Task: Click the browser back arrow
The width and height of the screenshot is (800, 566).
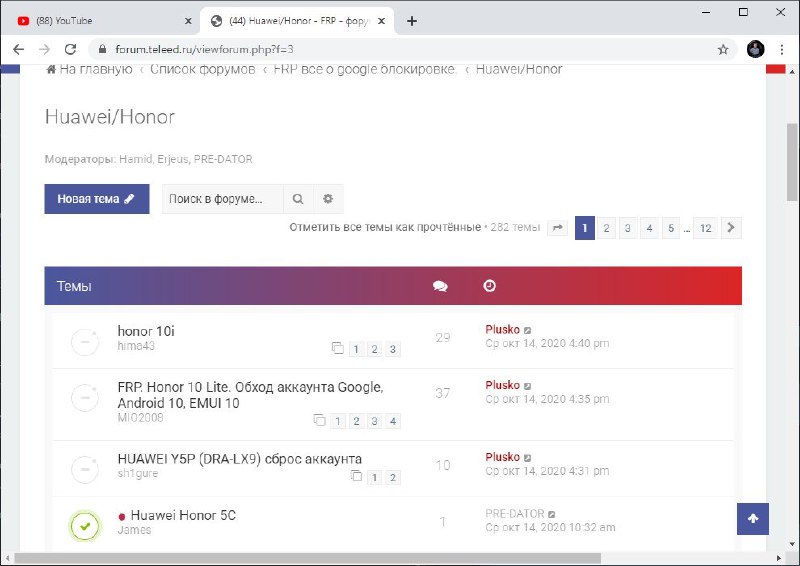Action: pyautogui.click(x=18, y=50)
